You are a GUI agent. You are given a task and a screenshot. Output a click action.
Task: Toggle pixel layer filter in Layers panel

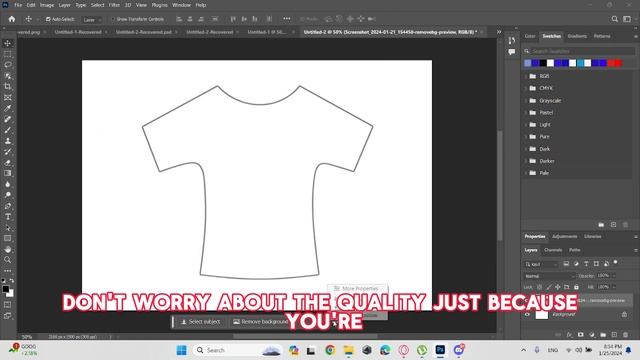pyautogui.click(x=566, y=264)
